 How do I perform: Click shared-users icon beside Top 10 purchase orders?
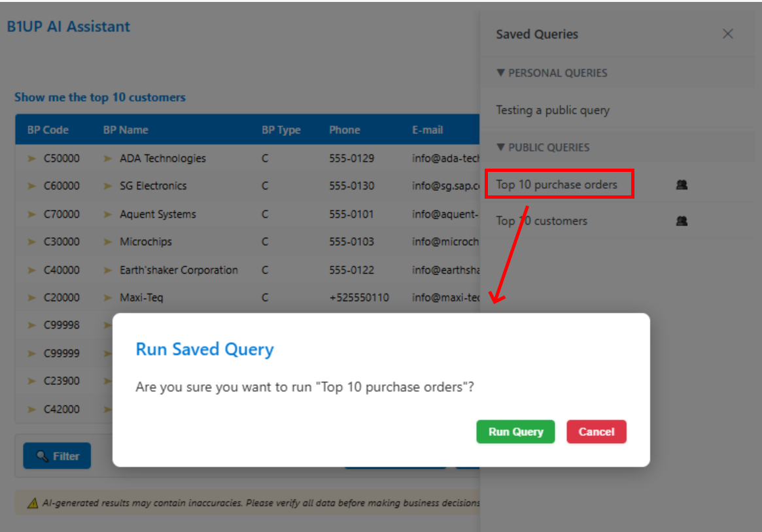(x=682, y=185)
